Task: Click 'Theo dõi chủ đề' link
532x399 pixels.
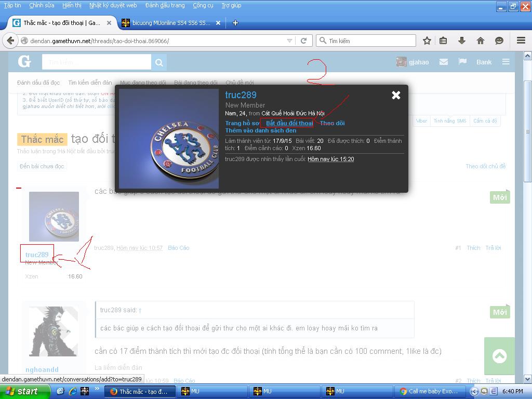Action: point(486,166)
